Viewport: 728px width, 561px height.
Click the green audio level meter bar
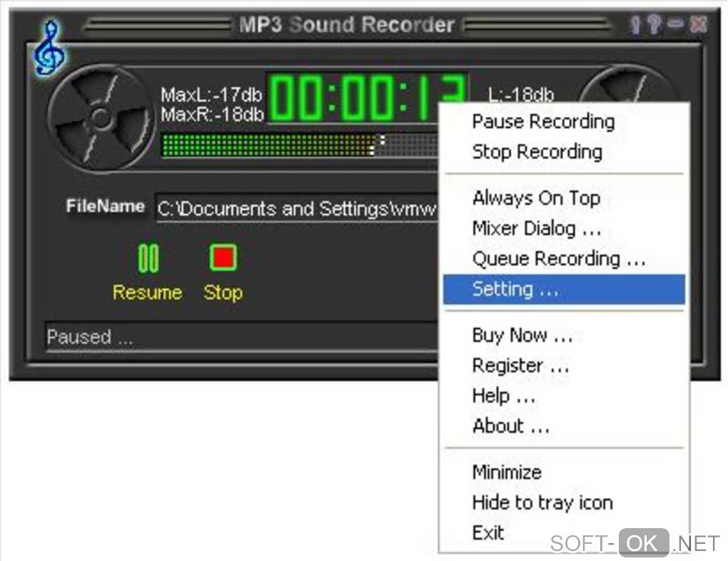pyautogui.click(x=300, y=145)
